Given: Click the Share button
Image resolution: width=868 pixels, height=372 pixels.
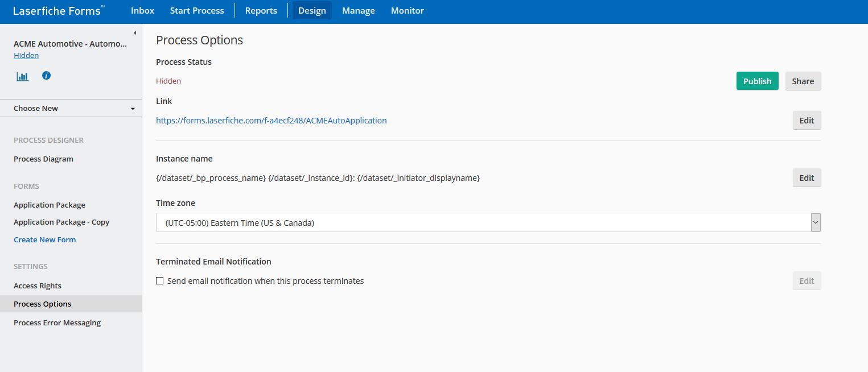Looking at the screenshot, I should (x=803, y=81).
